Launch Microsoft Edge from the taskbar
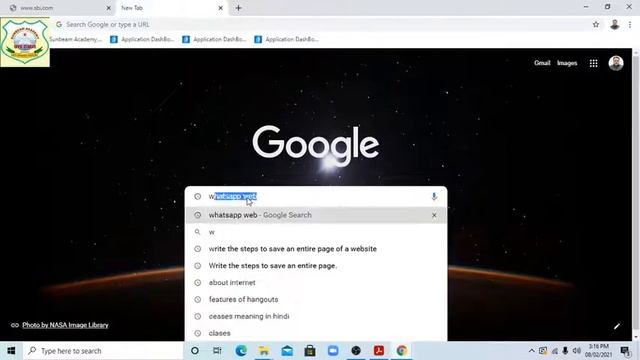 [x=241, y=351]
